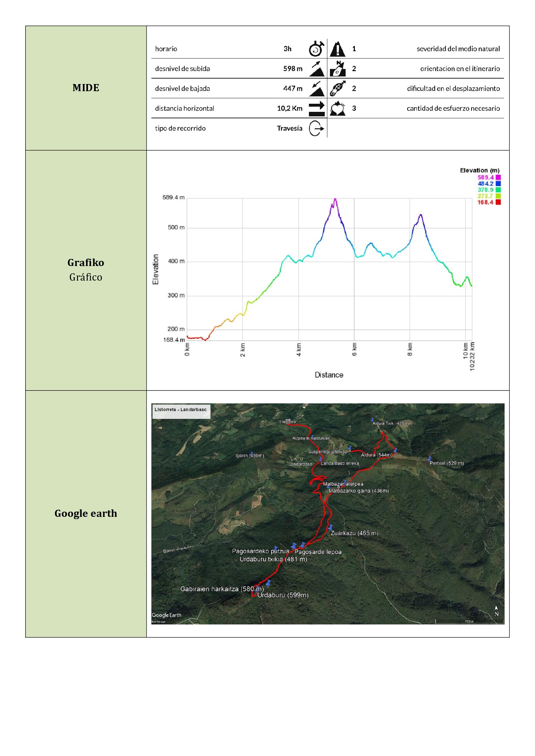Viewport: 535px width, 756px height.
Task: Click the Igorin (459m) map pin
Action: coord(252,454)
